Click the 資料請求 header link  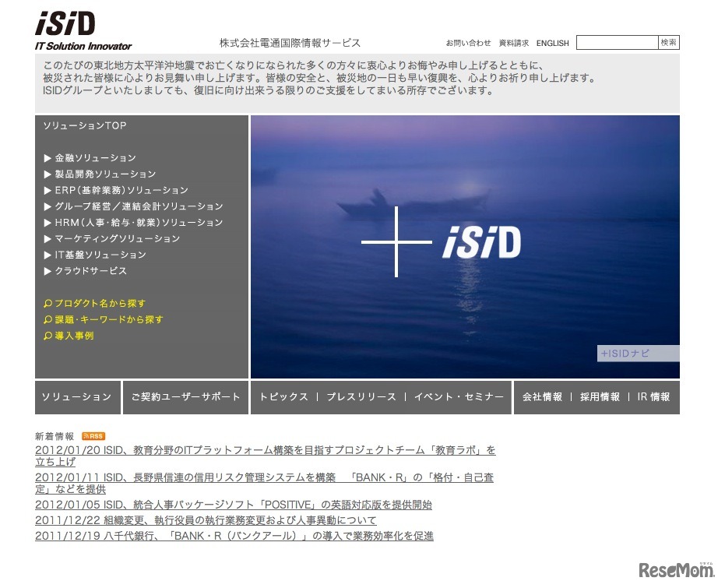(514, 43)
